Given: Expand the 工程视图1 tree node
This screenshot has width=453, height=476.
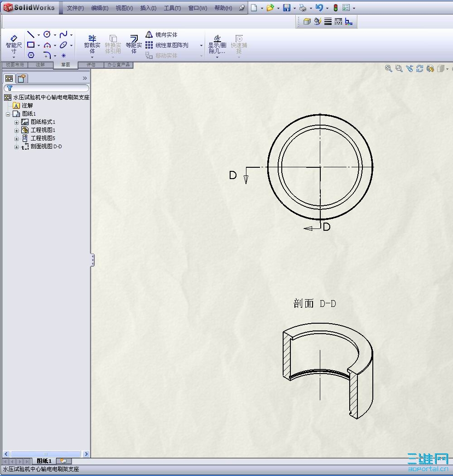Looking at the screenshot, I should (16, 131).
